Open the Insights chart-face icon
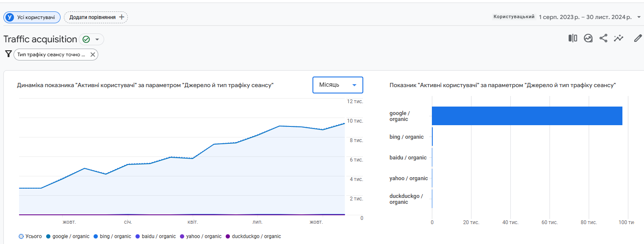The height and width of the screenshot is (244, 644). pyautogui.click(x=588, y=38)
